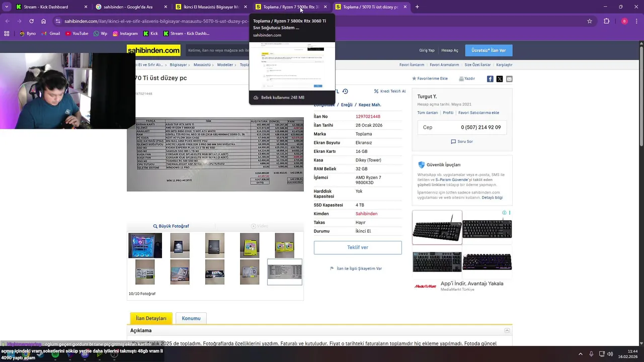644x362 pixels.
Task: Select the price table thumbnail
Action: (x=285, y=272)
